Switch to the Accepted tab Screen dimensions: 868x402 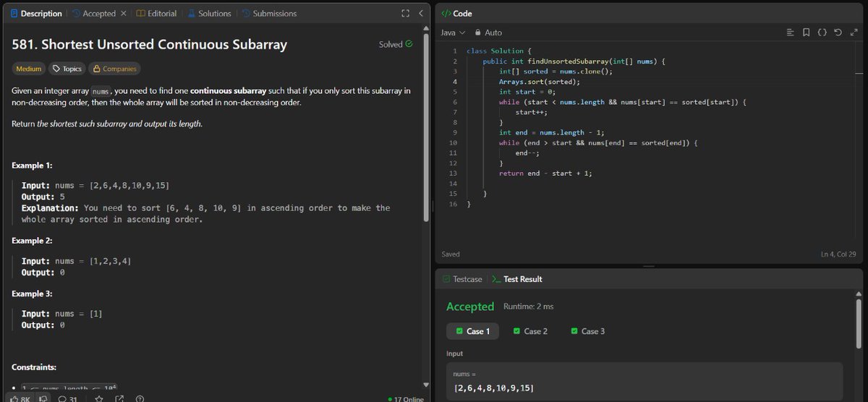[x=93, y=13]
